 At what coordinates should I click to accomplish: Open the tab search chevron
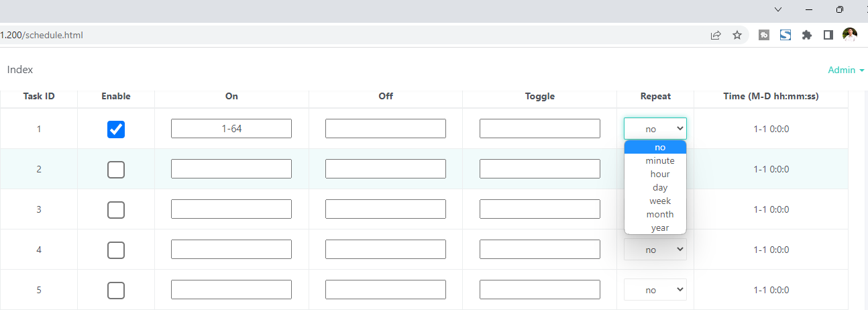778,9
